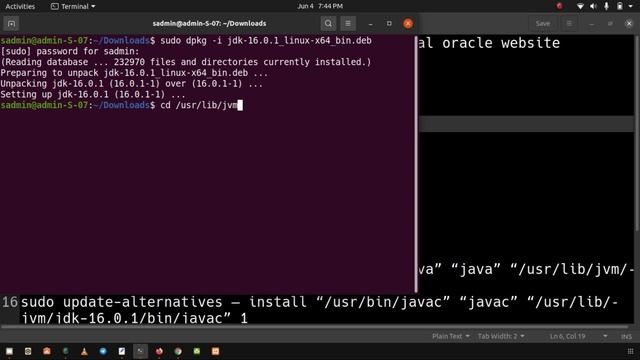This screenshot has height=360, width=640.
Task: Click the terminal vertical scrollbar
Action: pyautogui.click(x=416, y=164)
